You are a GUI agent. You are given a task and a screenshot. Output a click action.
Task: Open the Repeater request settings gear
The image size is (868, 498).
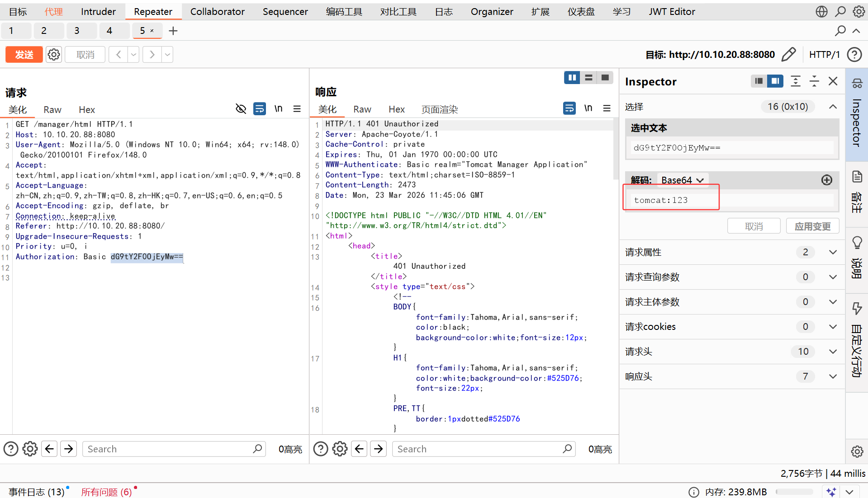[x=54, y=55]
